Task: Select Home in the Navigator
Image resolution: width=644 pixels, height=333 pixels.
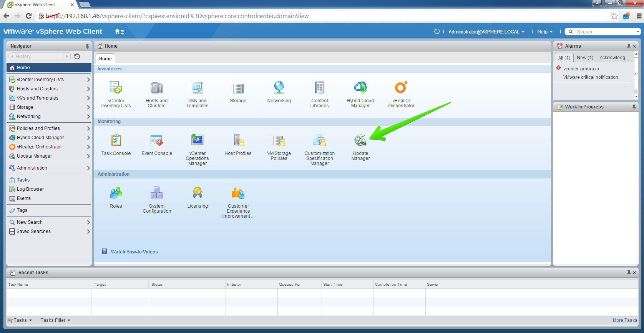Action: 49,68
